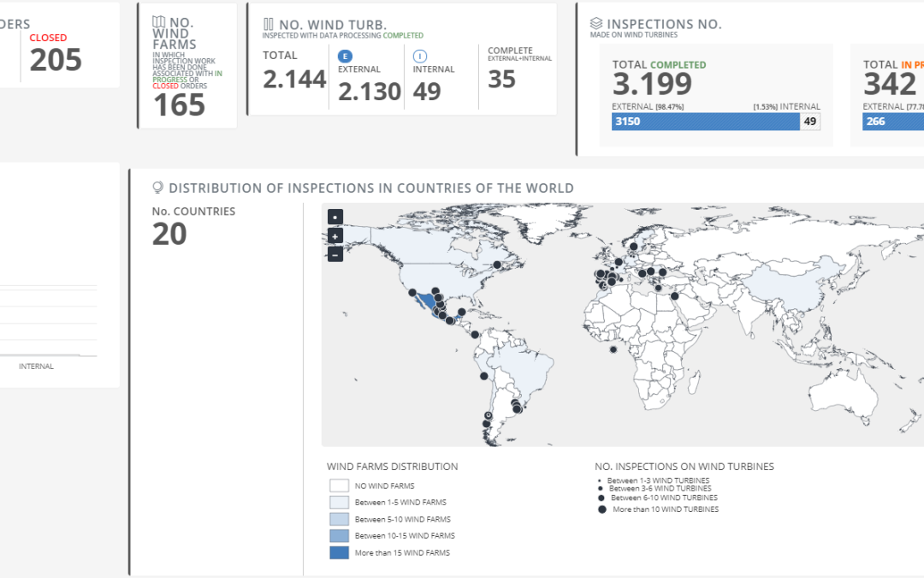This screenshot has height=578, width=924.
Task: Click the 'More than 10 WIND TURBINES' legend dot
Action: tap(602, 509)
